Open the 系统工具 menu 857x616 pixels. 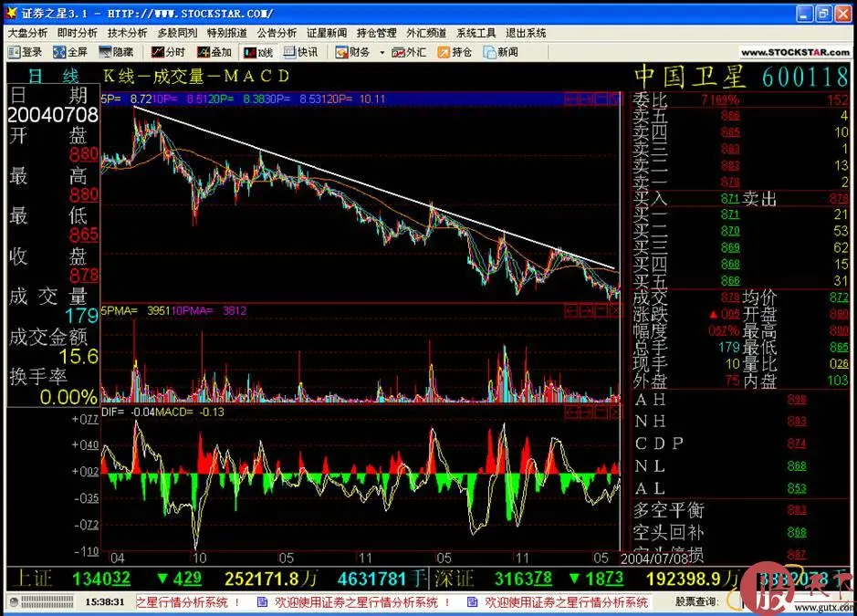tap(476, 33)
